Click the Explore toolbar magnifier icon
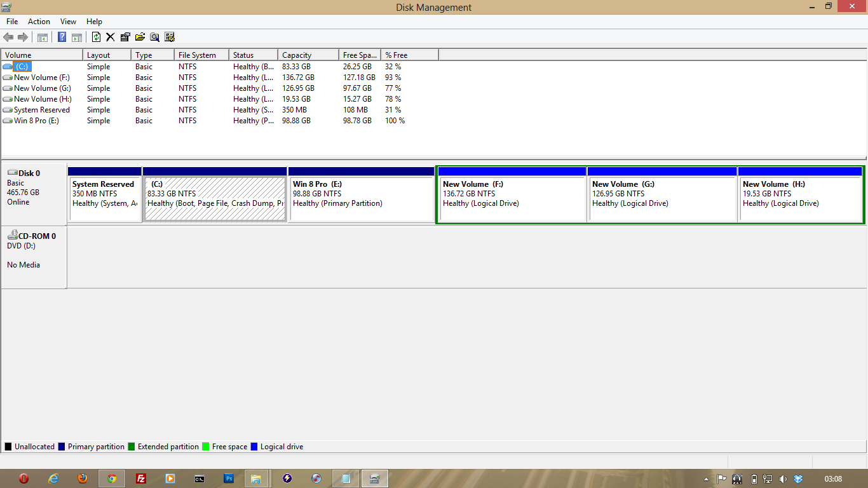The width and height of the screenshot is (868, 488). (154, 36)
